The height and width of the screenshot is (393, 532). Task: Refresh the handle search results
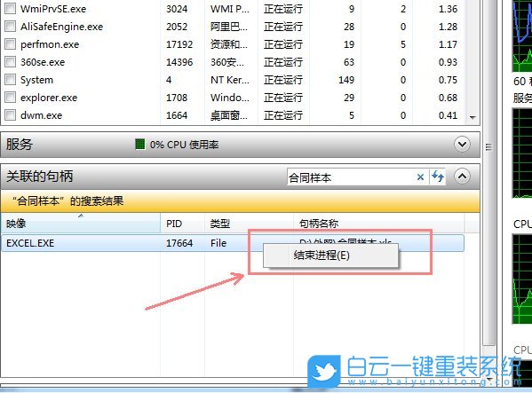click(438, 177)
